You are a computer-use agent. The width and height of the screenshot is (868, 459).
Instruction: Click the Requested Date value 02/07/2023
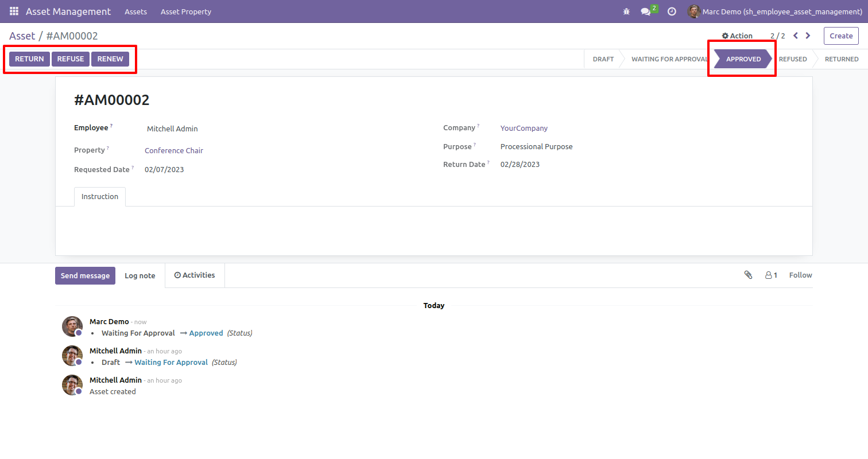tap(164, 170)
